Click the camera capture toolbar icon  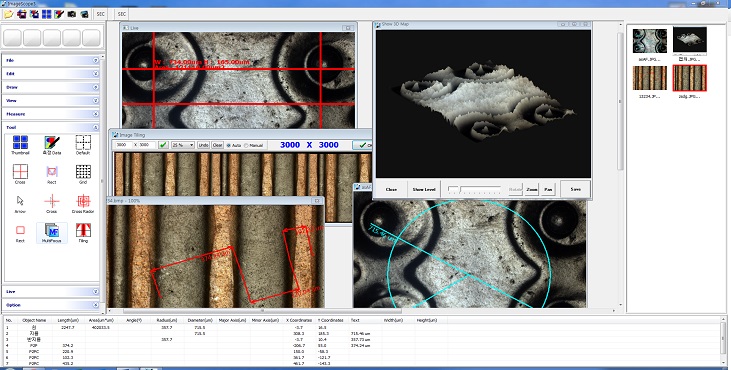click(x=72, y=14)
